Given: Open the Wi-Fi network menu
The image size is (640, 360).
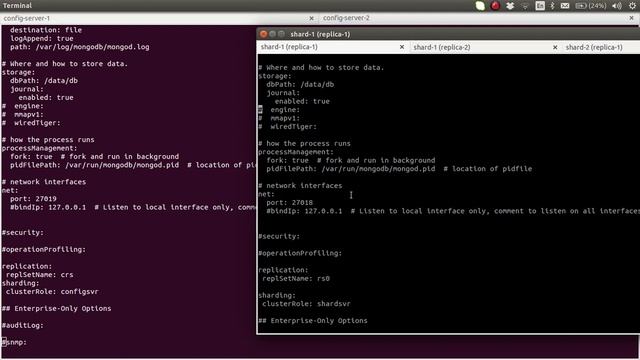Looking at the screenshot, I should [x=525, y=6].
